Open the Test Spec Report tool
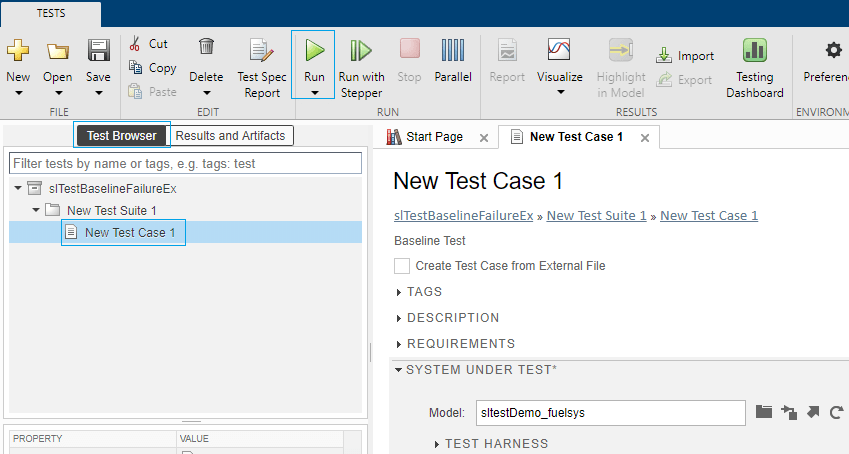849x454 pixels. pyautogui.click(x=261, y=50)
